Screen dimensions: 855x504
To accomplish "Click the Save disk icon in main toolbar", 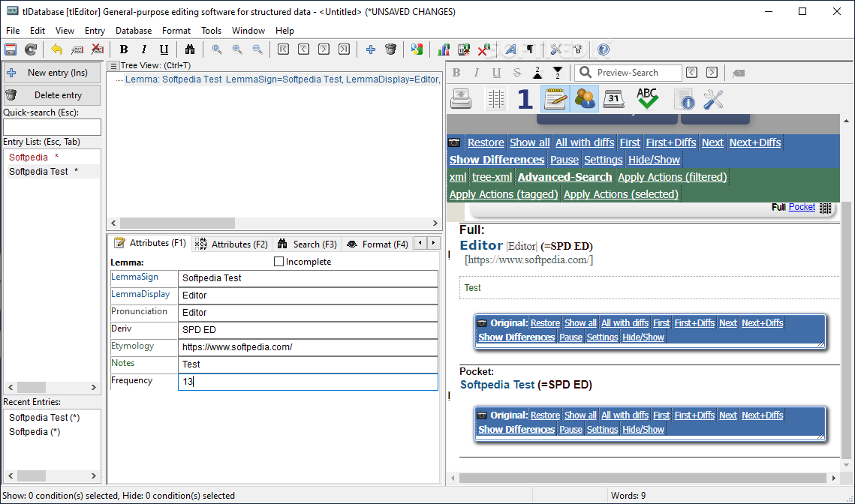I will (11, 49).
